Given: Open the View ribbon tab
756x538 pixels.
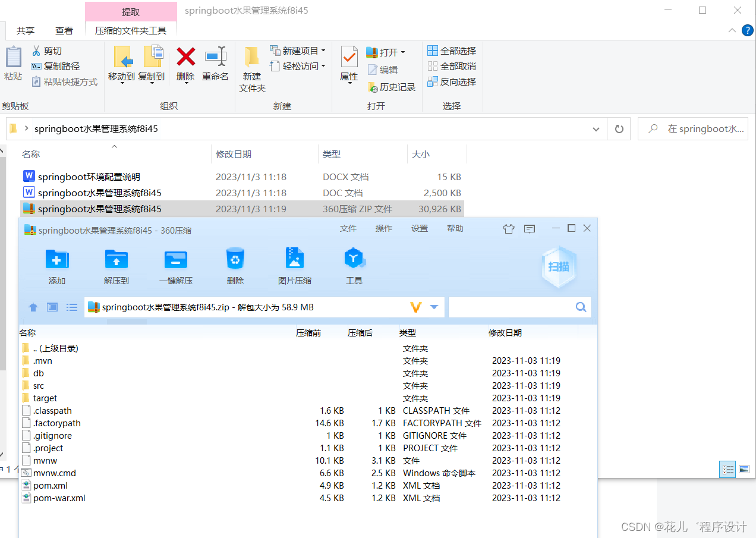Looking at the screenshot, I should pyautogui.click(x=64, y=30).
